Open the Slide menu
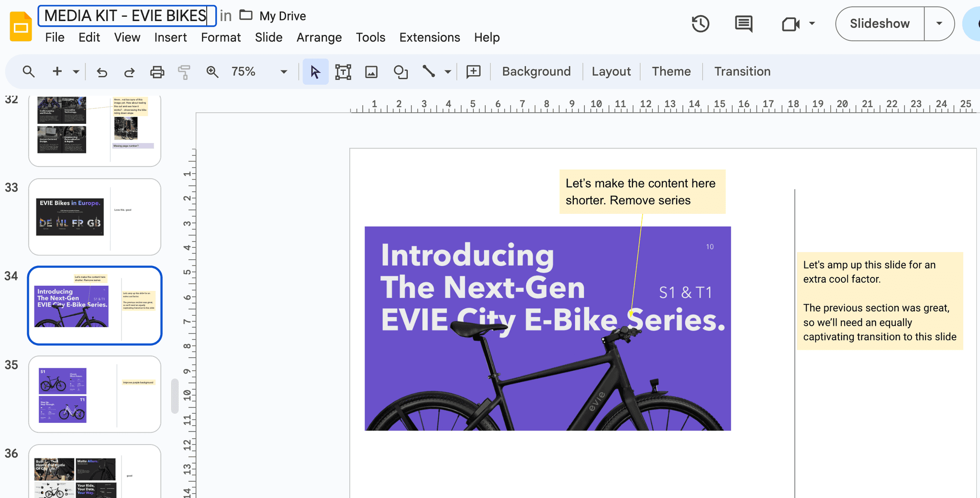980x498 pixels. [268, 37]
